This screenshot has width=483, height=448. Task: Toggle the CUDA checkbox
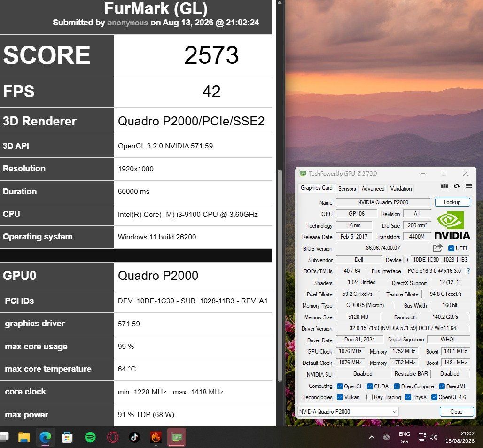(370, 386)
